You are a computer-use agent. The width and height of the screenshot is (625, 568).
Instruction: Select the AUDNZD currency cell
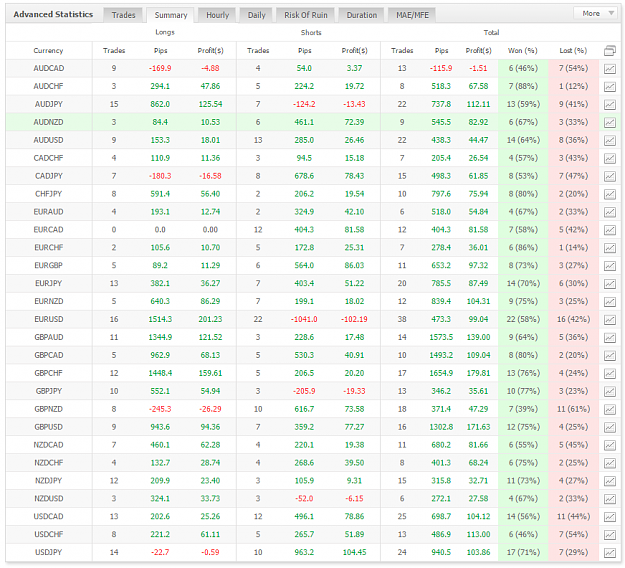(49, 122)
